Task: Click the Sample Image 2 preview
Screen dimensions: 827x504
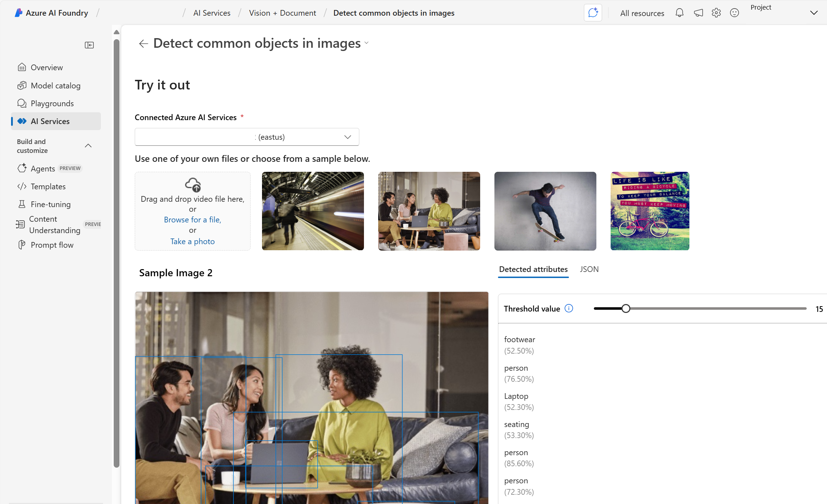Action: coord(312,398)
